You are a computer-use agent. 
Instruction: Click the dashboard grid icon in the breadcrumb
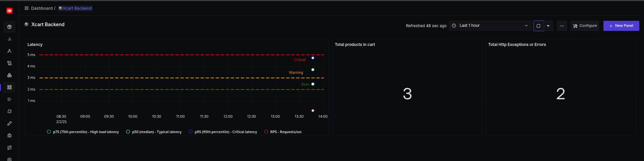pyautogui.click(x=26, y=8)
